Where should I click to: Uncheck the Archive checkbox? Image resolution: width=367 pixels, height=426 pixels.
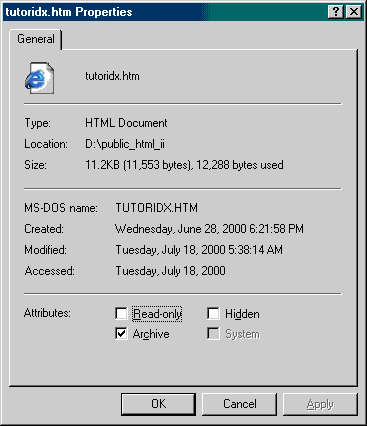pyautogui.click(x=121, y=334)
